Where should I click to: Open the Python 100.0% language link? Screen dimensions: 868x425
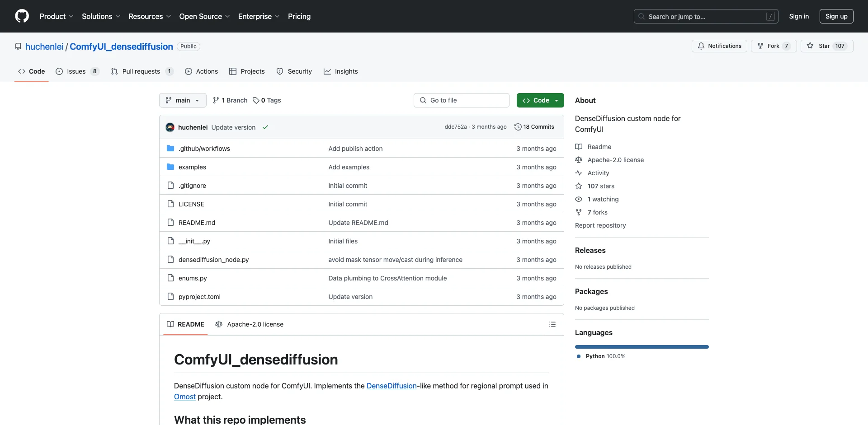pos(601,356)
